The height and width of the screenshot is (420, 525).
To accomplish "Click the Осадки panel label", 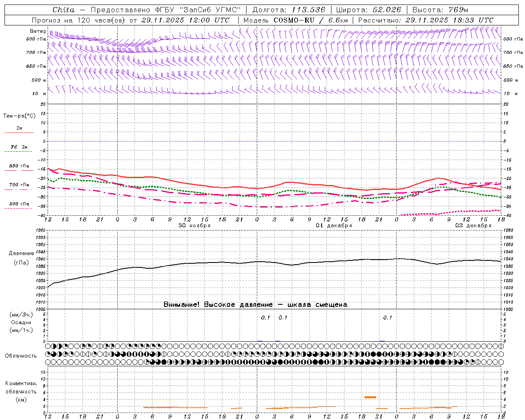I will (x=21, y=322).
